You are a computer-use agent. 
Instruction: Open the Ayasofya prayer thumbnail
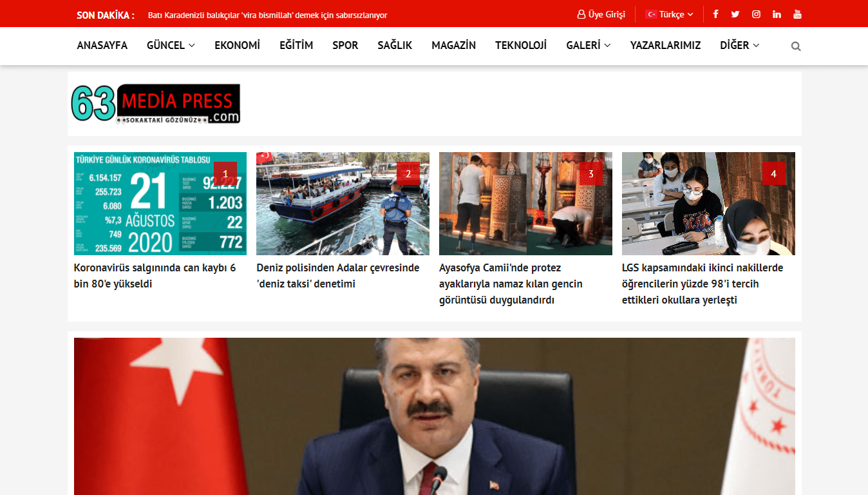(x=525, y=204)
